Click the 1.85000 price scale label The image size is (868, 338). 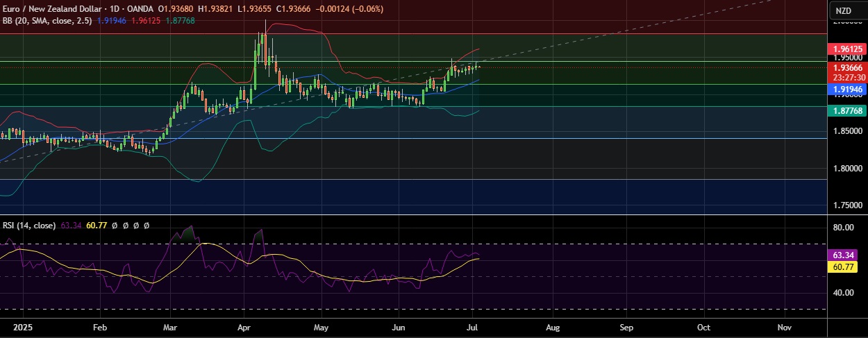click(x=848, y=131)
